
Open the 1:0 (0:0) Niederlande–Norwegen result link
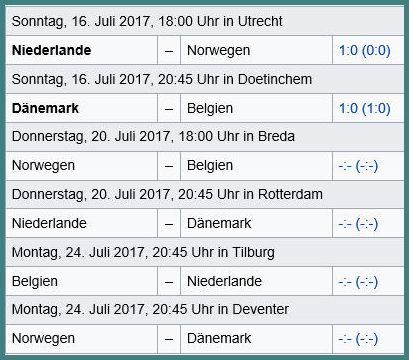[x=365, y=51]
